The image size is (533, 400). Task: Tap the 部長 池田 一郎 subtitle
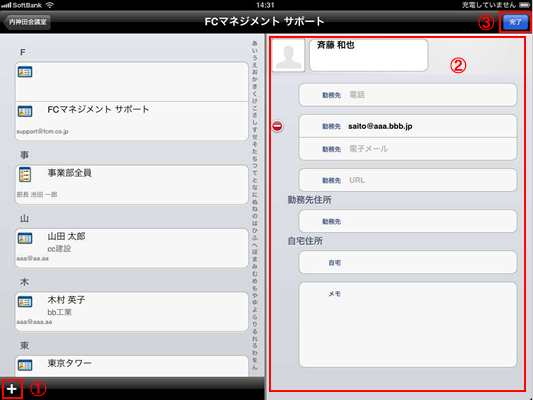click(37, 195)
